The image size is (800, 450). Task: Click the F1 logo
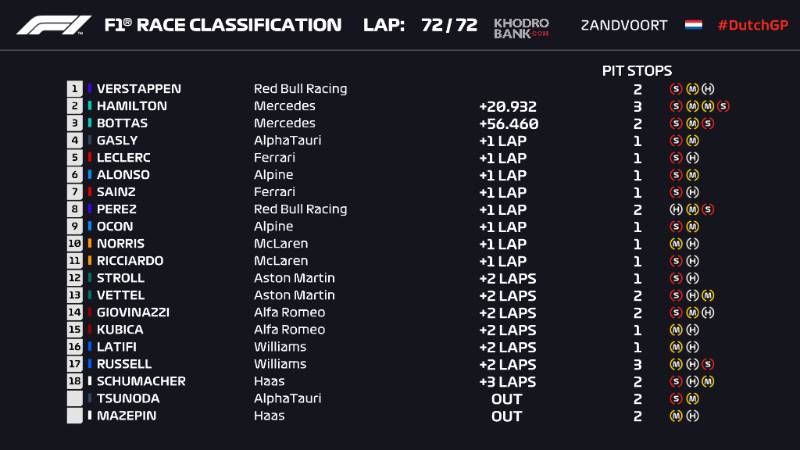coord(54,25)
